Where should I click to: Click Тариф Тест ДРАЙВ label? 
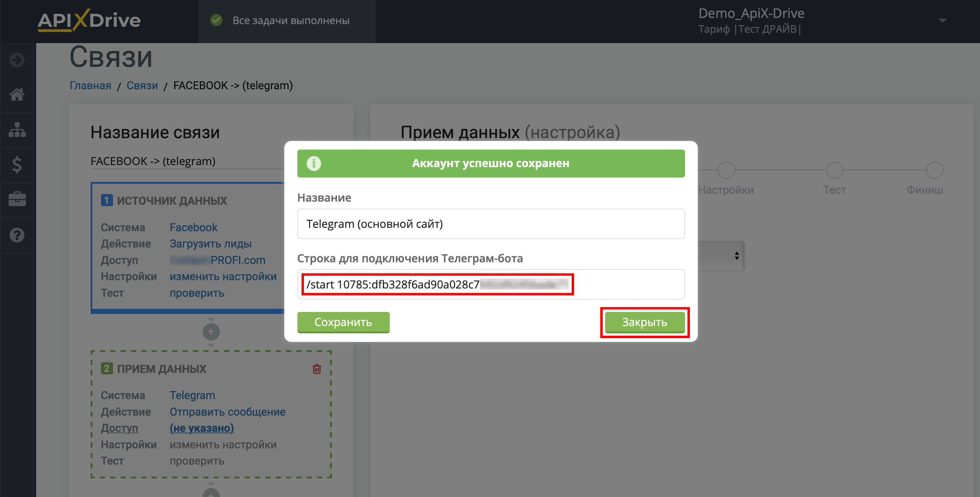click(x=749, y=29)
